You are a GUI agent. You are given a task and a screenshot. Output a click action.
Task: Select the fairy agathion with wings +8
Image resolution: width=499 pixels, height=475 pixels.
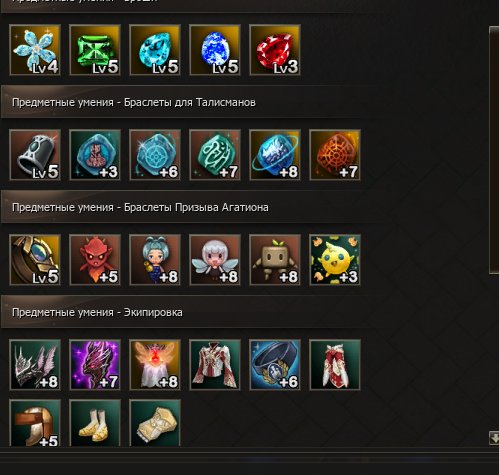pos(215,260)
